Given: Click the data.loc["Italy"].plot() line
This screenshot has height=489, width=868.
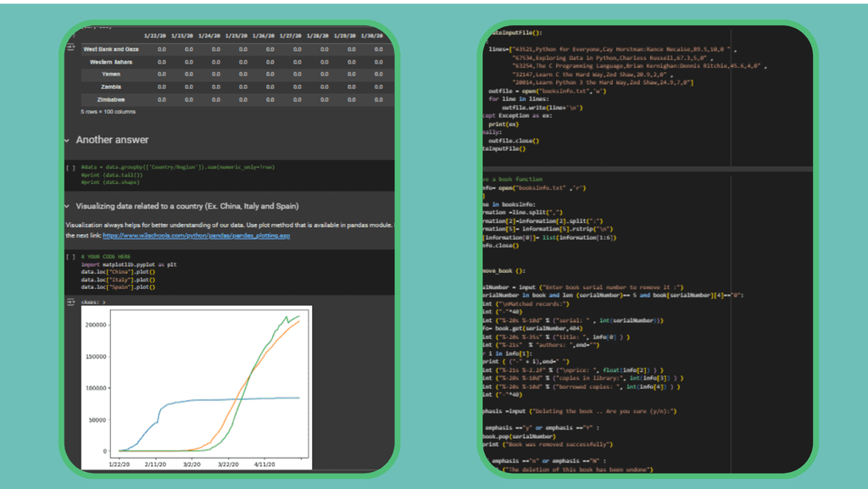Looking at the screenshot, I should pyautogui.click(x=118, y=280).
